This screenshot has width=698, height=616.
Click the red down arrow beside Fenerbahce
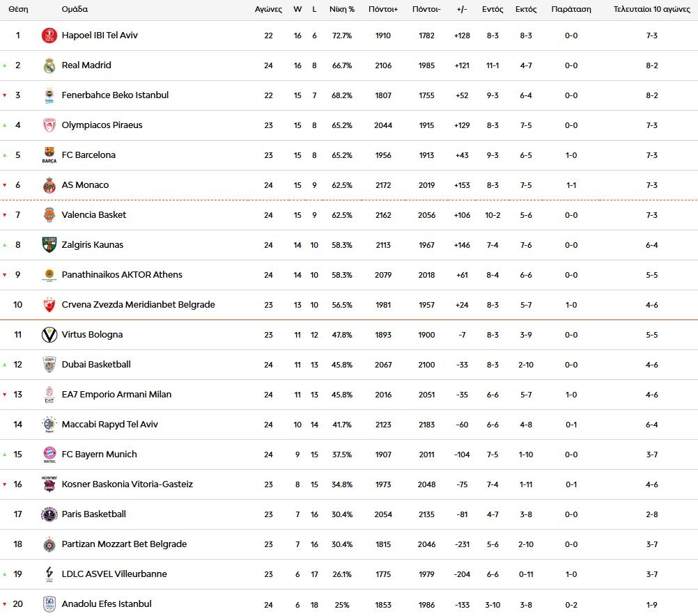coord(6,95)
